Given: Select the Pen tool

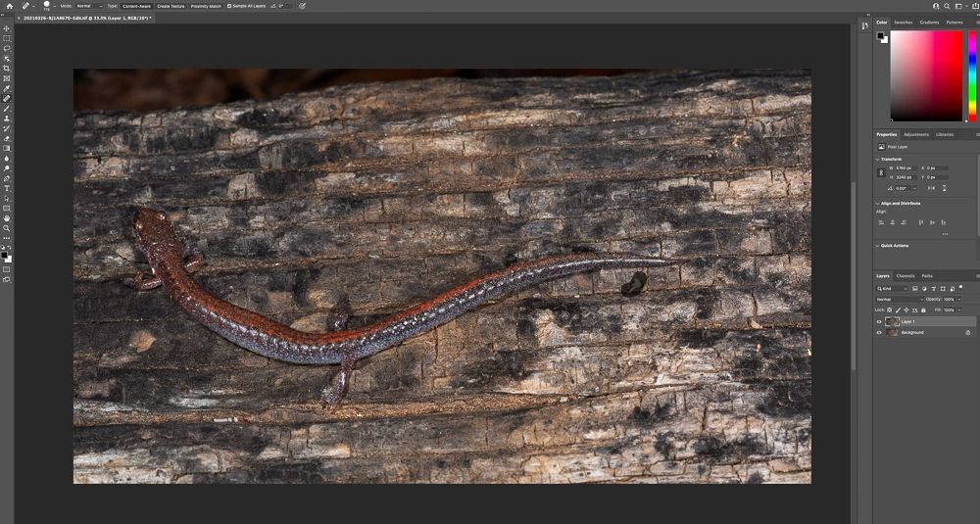Looking at the screenshot, I should coord(7,178).
